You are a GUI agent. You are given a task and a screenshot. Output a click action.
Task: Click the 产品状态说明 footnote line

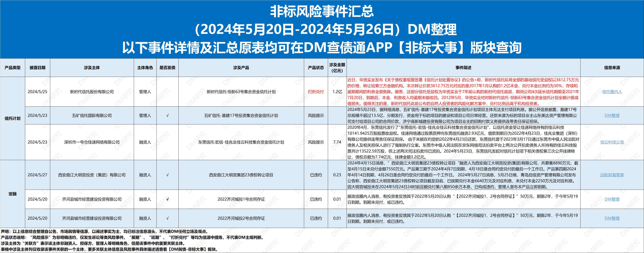pyautogui.click(x=133, y=238)
